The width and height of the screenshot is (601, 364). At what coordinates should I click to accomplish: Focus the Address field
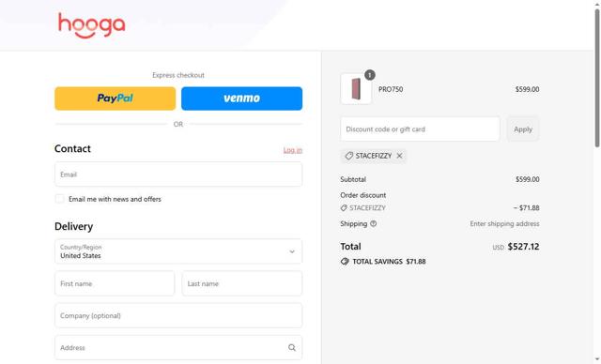click(x=178, y=347)
